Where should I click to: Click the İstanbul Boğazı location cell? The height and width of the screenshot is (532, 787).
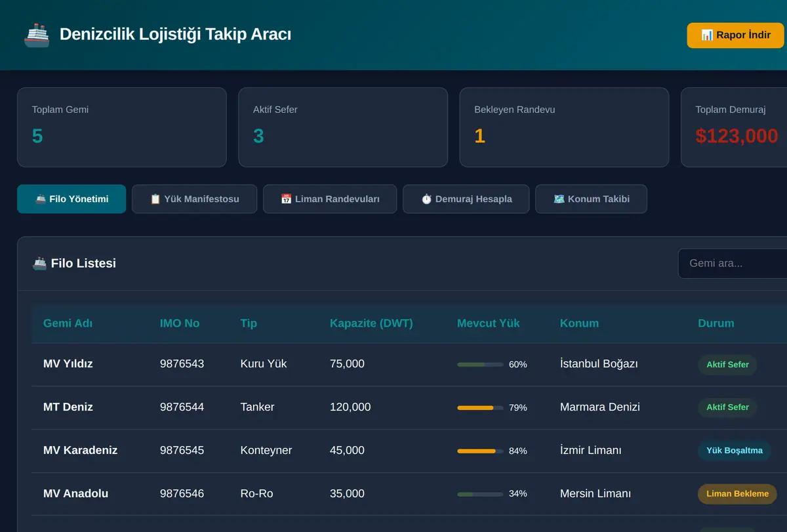point(599,364)
